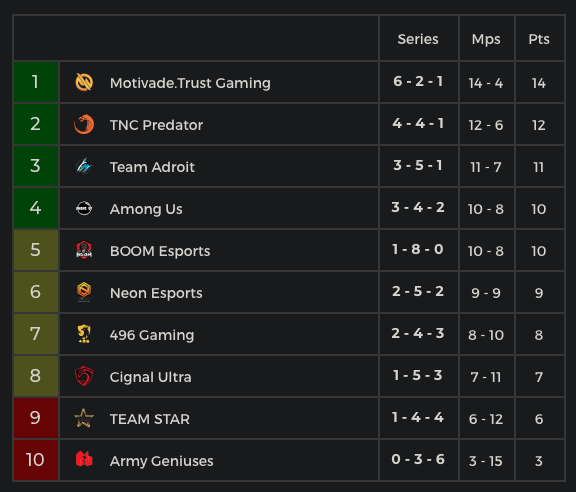Open the TNC Predator team name
This screenshot has height=492, width=576.
click(x=156, y=125)
